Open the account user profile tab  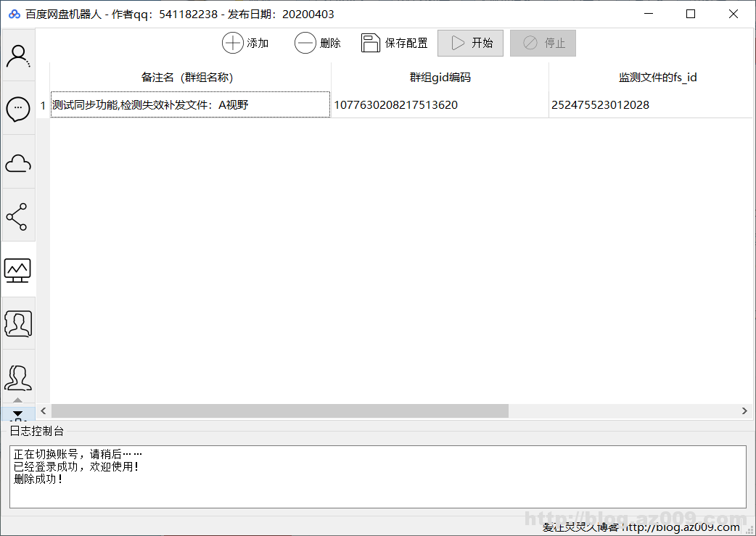18,56
